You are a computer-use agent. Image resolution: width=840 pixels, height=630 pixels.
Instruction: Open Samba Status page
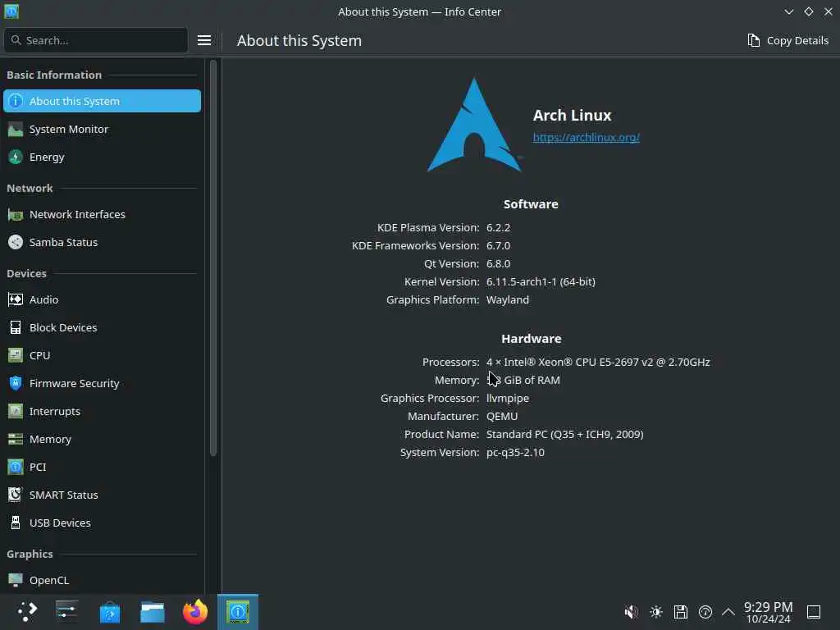[102, 242]
